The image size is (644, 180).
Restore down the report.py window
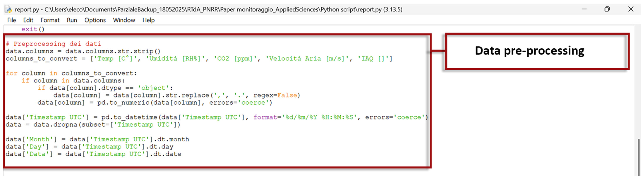[x=607, y=9]
